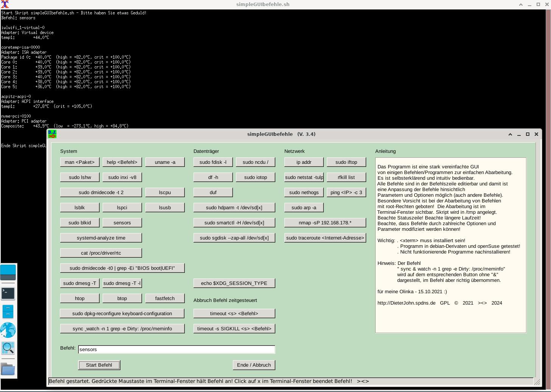The height and width of the screenshot is (392, 551).
Task: Click 'sudo iotop' button
Action: tap(256, 177)
